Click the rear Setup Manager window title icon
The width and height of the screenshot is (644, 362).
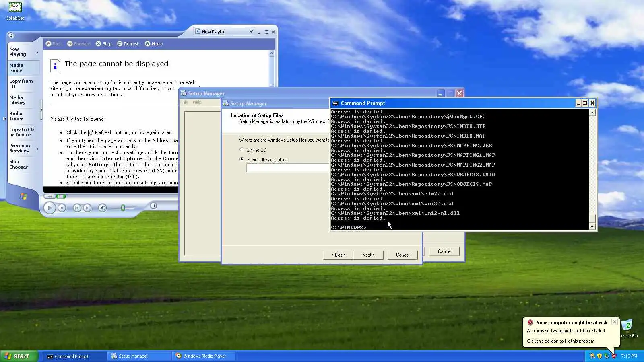tap(184, 93)
